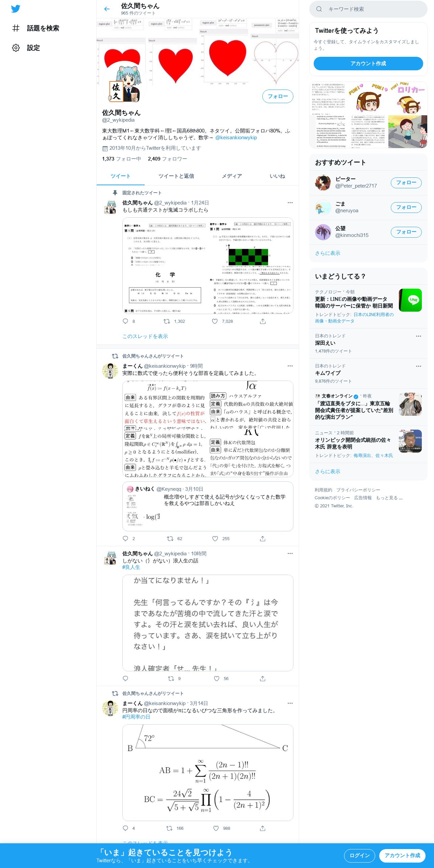Reply to the 円周率の日 tweet

coord(125,828)
